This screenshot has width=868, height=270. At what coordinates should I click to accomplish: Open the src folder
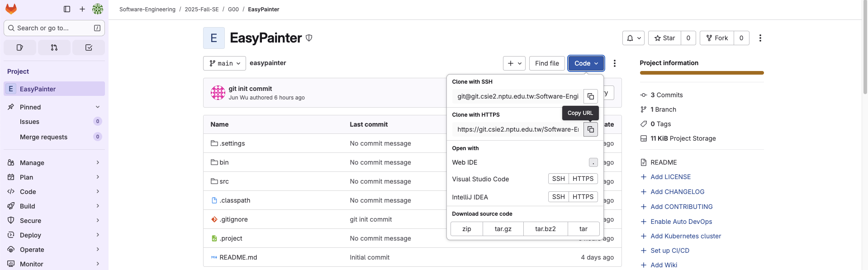coord(224,181)
